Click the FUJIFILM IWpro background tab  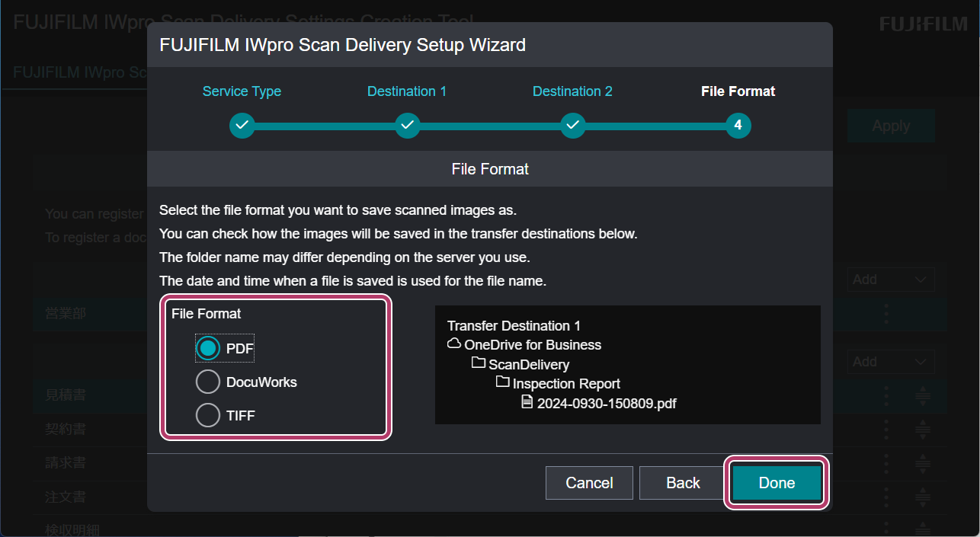click(x=80, y=73)
